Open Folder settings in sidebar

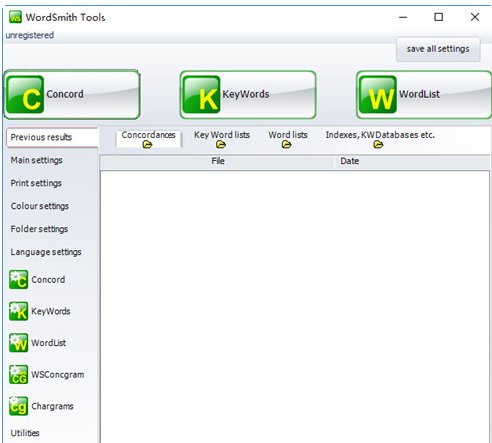(x=39, y=229)
